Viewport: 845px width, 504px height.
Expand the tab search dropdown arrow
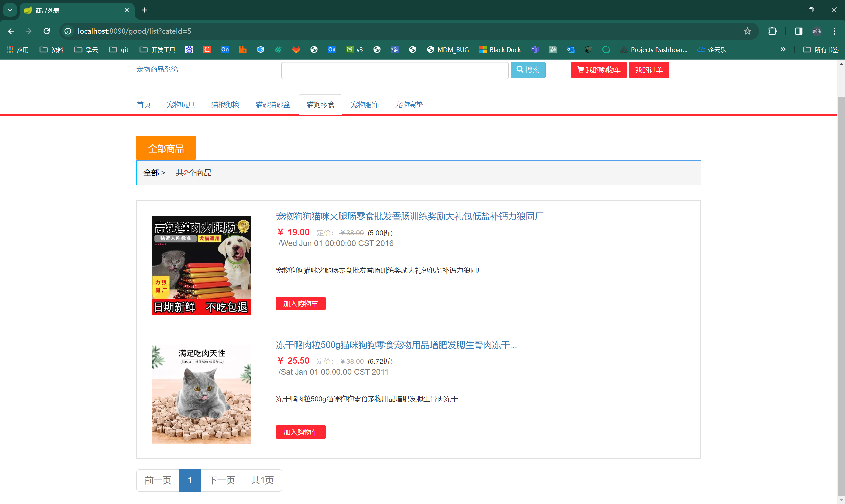[10, 10]
